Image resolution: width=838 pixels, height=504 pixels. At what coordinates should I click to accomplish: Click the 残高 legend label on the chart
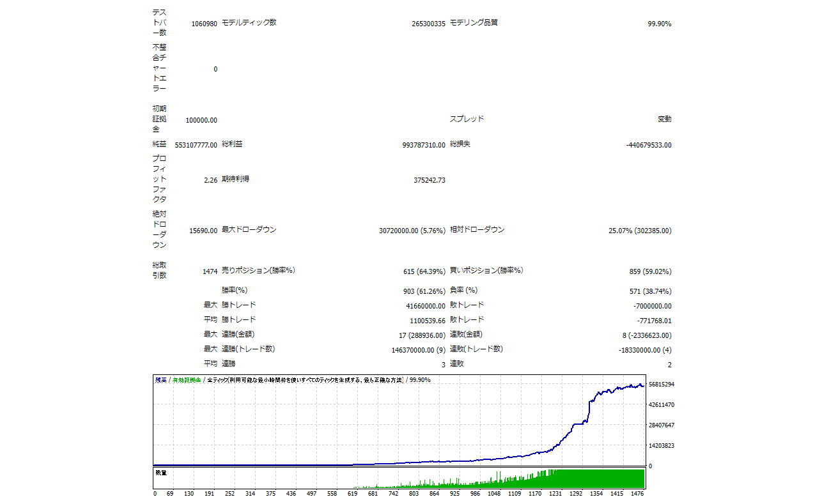pos(160,380)
